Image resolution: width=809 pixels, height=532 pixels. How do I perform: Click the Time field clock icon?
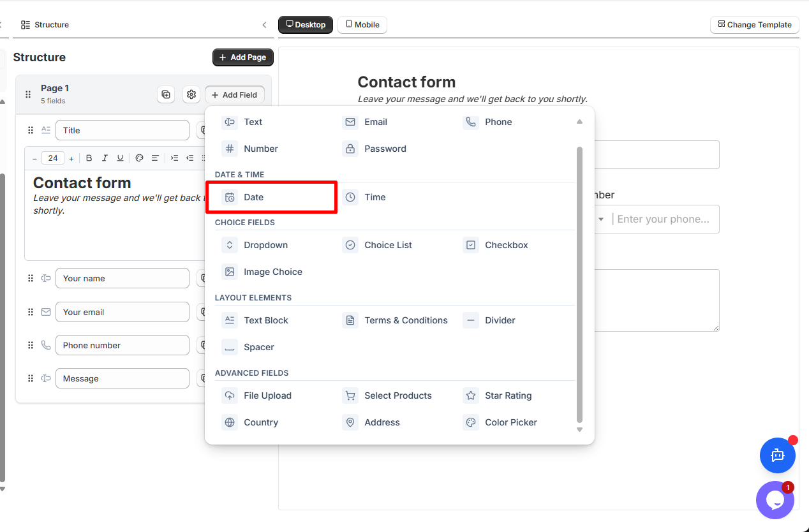click(350, 197)
